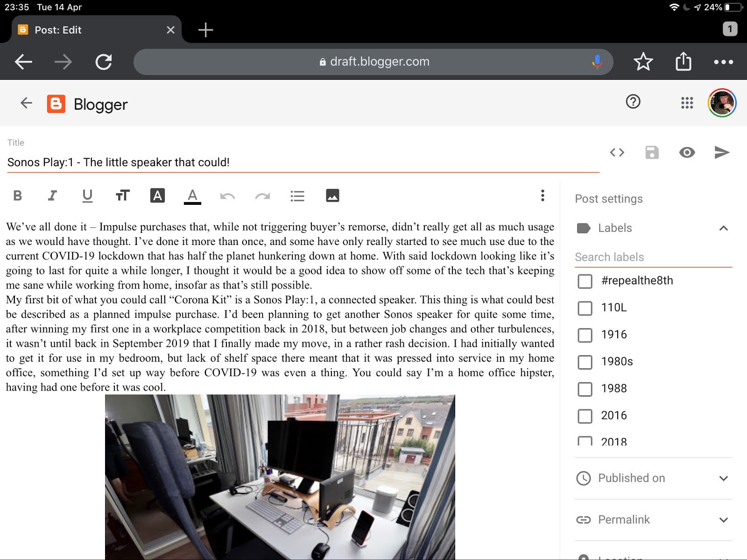Viewport: 747px width, 560px height.
Task: Click into the first paragraph text
Action: click(280, 256)
